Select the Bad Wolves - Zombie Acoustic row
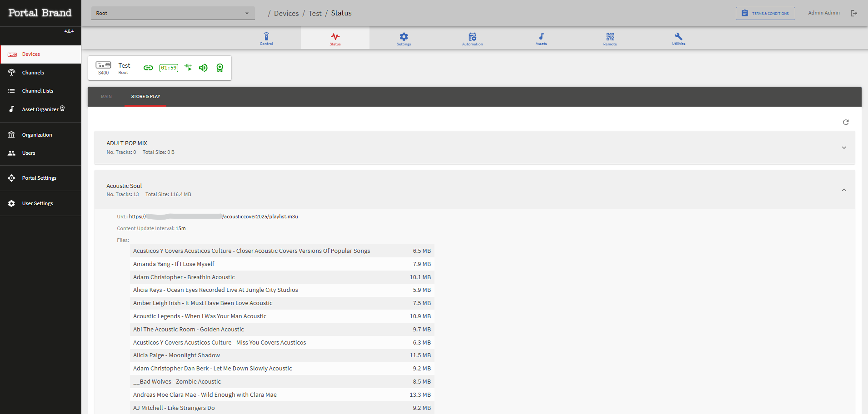The height and width of the screenshot is (414, 868). point(282,382)
